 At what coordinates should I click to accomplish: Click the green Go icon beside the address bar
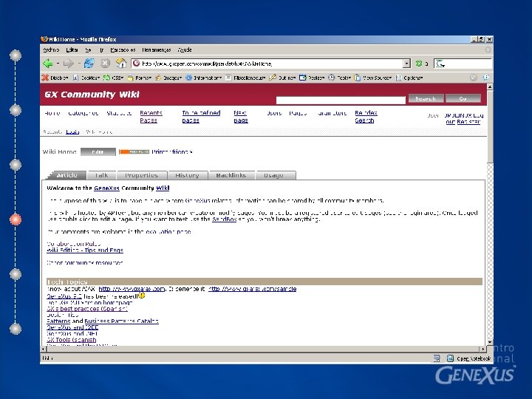point(419,64)
